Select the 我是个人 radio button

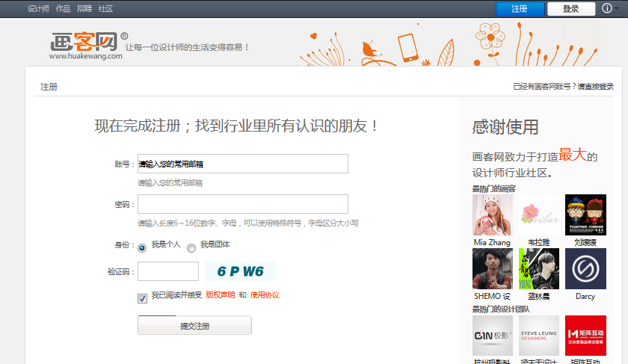(x=142, y=247)
